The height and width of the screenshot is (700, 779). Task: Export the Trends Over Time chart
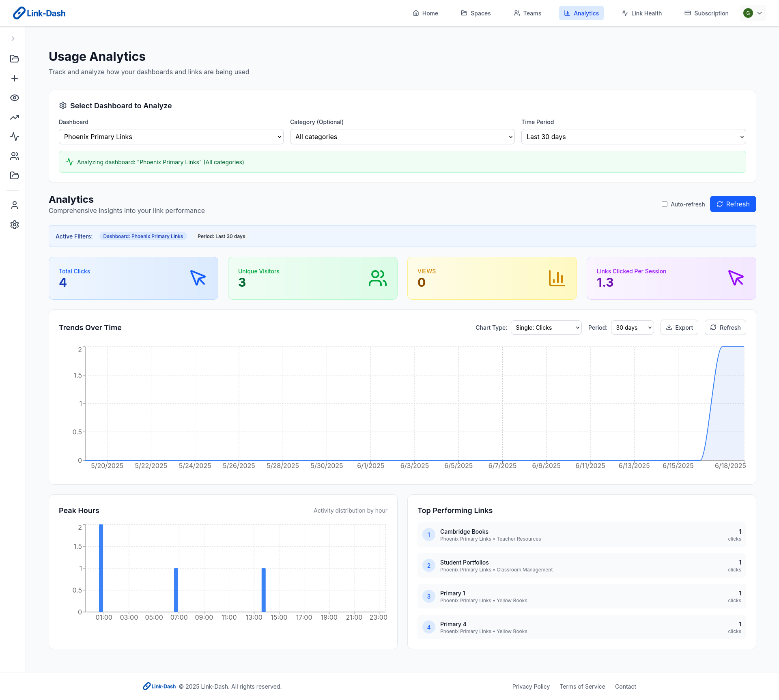tap(679, 327)
